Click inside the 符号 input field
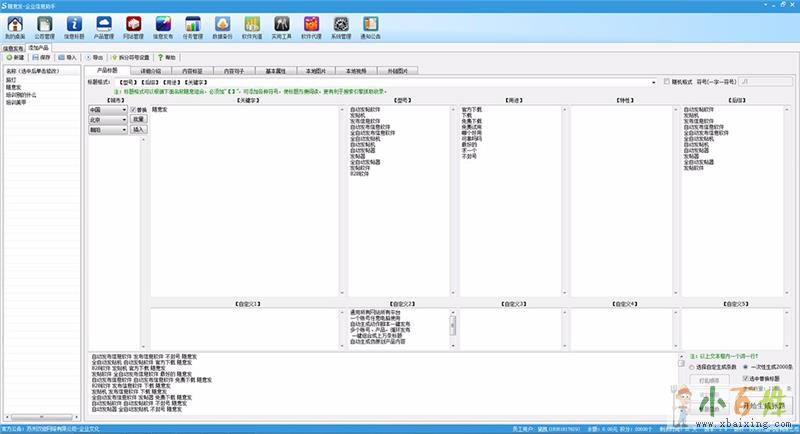This screenshot has height=434, width=800. (x=756, y=82)
